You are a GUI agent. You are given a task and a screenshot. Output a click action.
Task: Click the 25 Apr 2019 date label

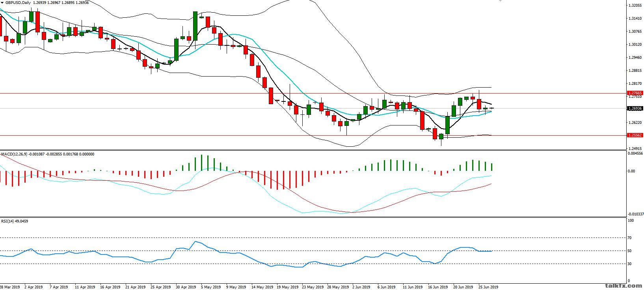(x=161, y=287)
